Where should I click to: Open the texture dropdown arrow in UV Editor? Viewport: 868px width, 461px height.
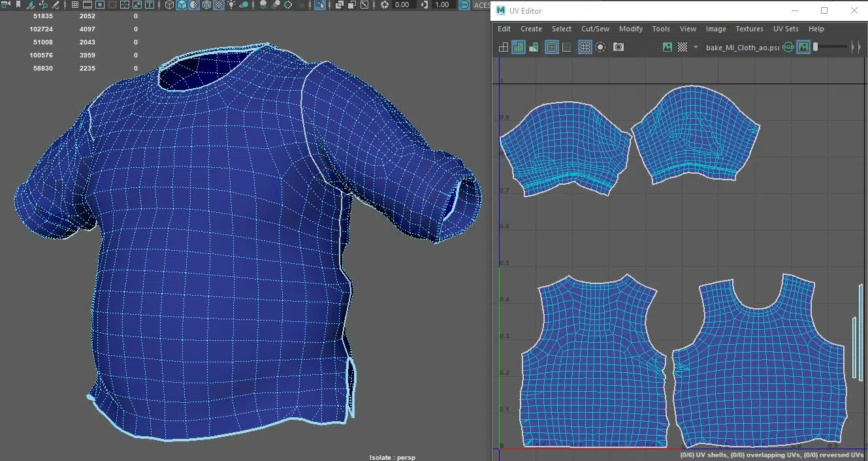pyautogui.click(x=696, y=47)
